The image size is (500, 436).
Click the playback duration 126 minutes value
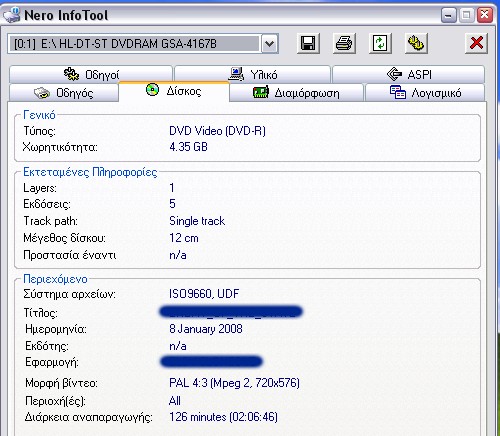223,417
